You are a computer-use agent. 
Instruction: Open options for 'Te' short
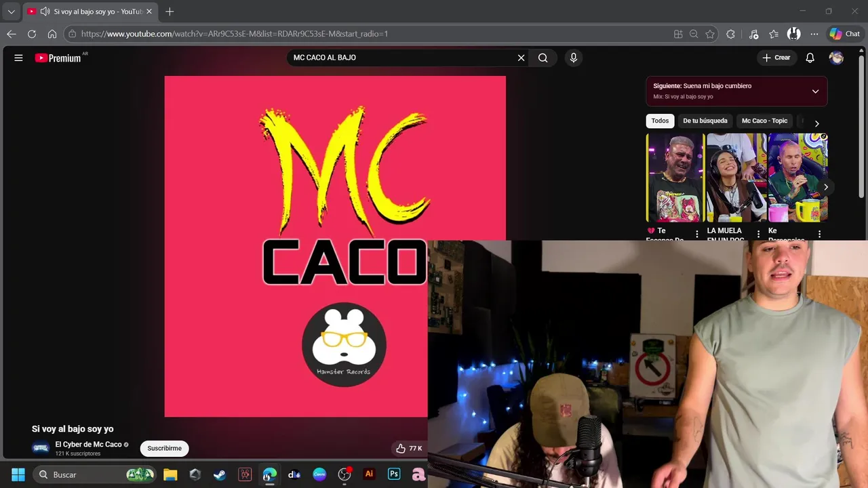[697, 234]
